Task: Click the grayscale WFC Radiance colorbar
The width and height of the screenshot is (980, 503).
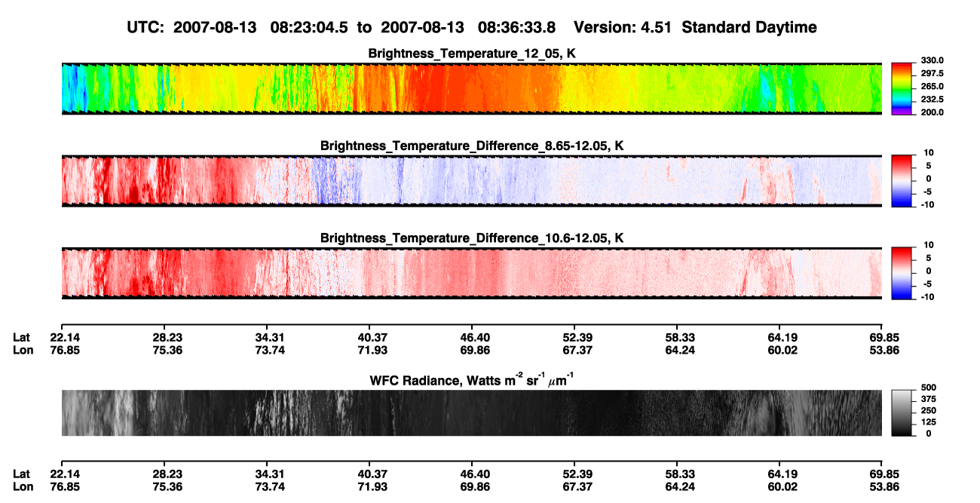Action: 902,413
